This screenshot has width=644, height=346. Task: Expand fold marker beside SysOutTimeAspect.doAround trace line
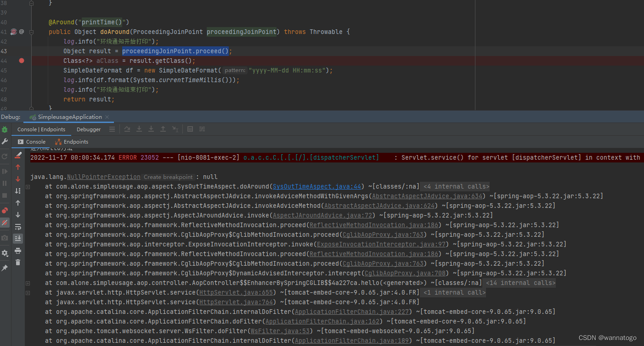click(x=28, y=187)
